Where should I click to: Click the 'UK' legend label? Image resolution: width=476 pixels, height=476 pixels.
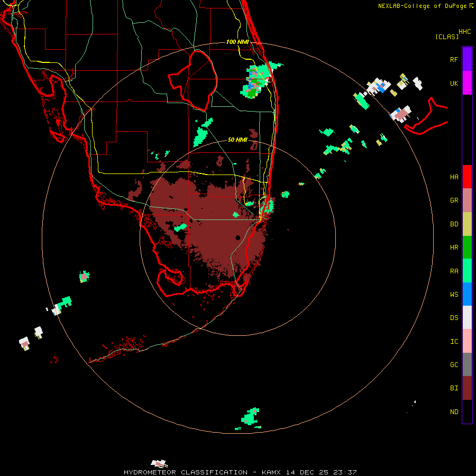click(454, 84)
